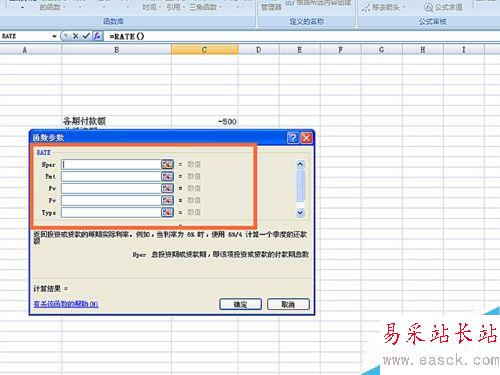Click the first Pv range selector icon
Image resolution: width=500 pixels, height=375 pixels.
pos(167,188)
